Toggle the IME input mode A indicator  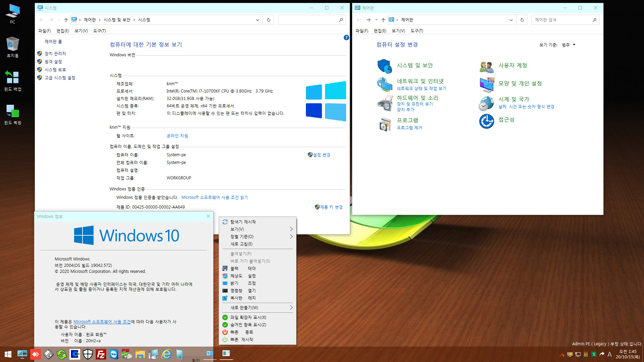(609, 355)
